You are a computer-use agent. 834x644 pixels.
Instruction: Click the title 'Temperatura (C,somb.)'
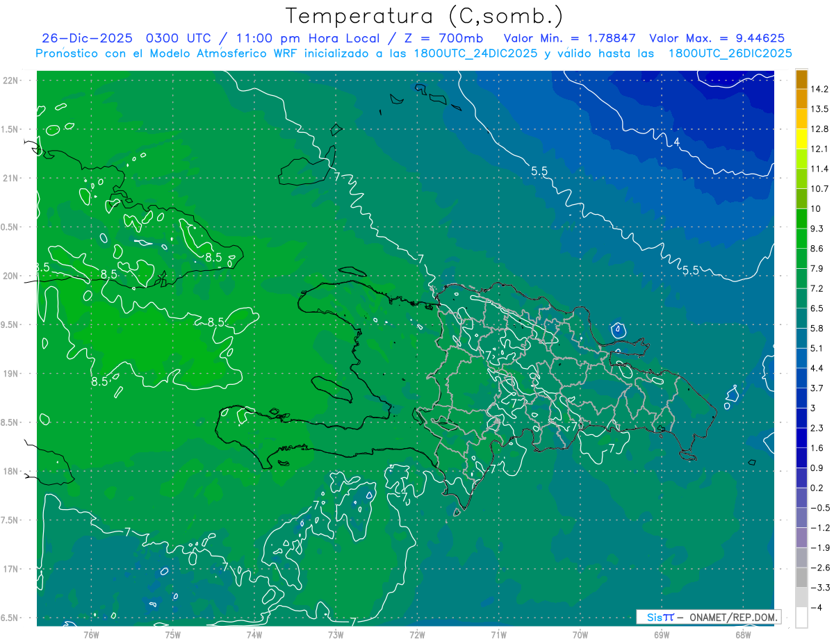[425, 16]
